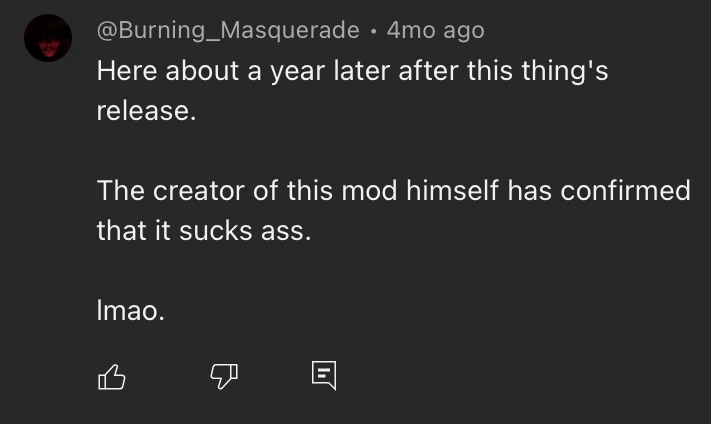Image resolution: width=711 pixels, height=424 pixels.
Task: Click the line "that it sucks ass."
Action: [204, 231]
